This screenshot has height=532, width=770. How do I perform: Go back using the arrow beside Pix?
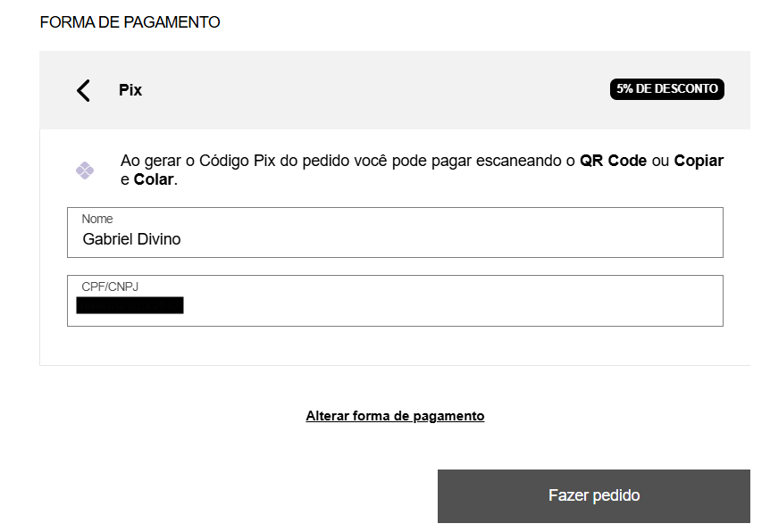pos(83,91)
